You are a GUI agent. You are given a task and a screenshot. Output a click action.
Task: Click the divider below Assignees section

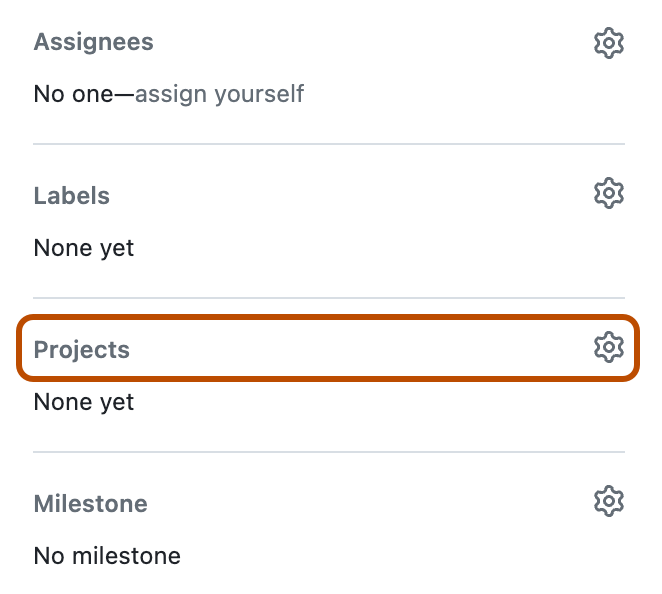pyautogui.click(x=329, y=144)
